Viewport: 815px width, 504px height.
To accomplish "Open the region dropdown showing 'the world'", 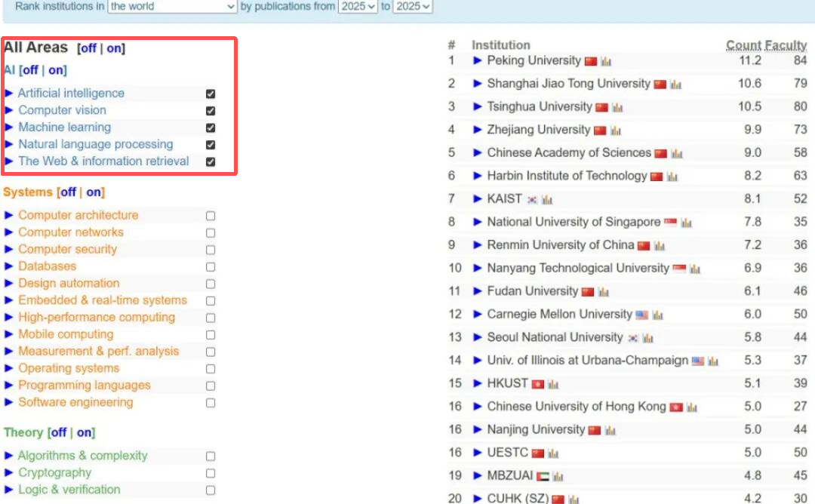I will tap(173, 6).
